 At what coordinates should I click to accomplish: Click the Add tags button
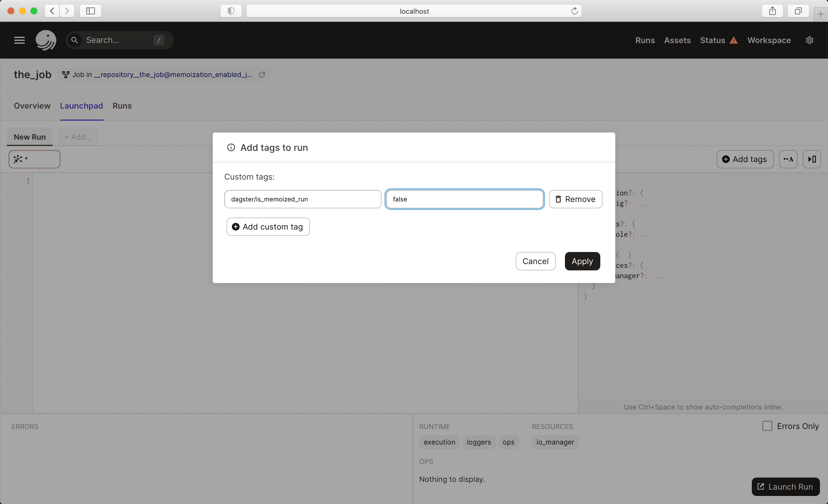click(x=745, y=159)
